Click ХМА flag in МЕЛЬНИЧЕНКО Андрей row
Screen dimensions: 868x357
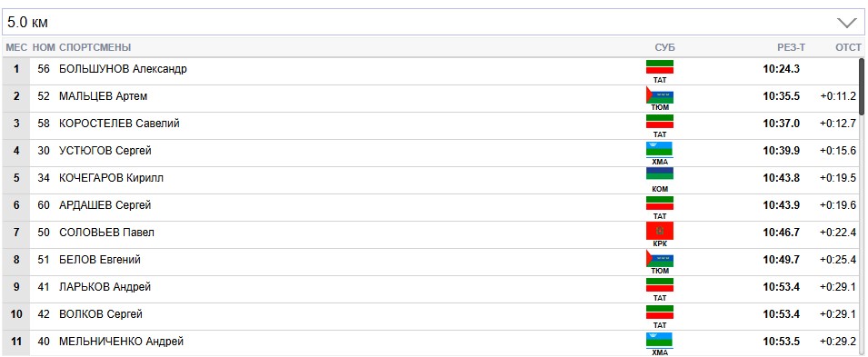tap(659, 340)
